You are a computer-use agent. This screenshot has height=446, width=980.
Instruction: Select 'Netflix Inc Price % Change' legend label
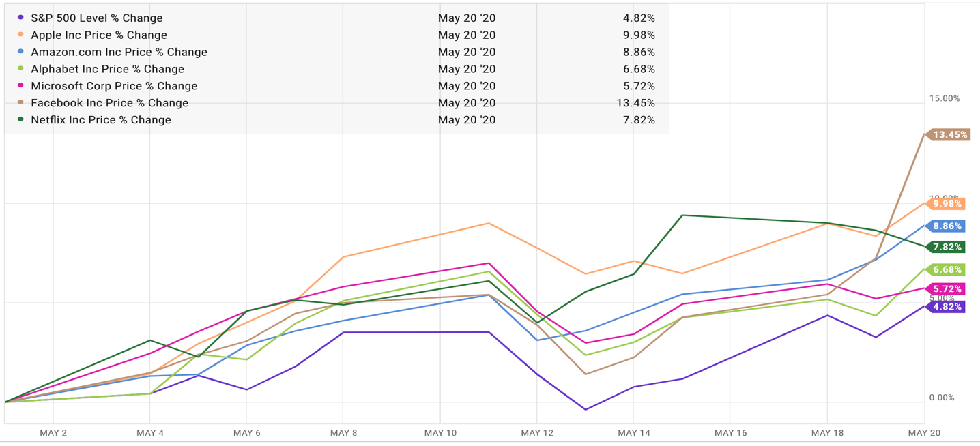(x=101, y=120)
